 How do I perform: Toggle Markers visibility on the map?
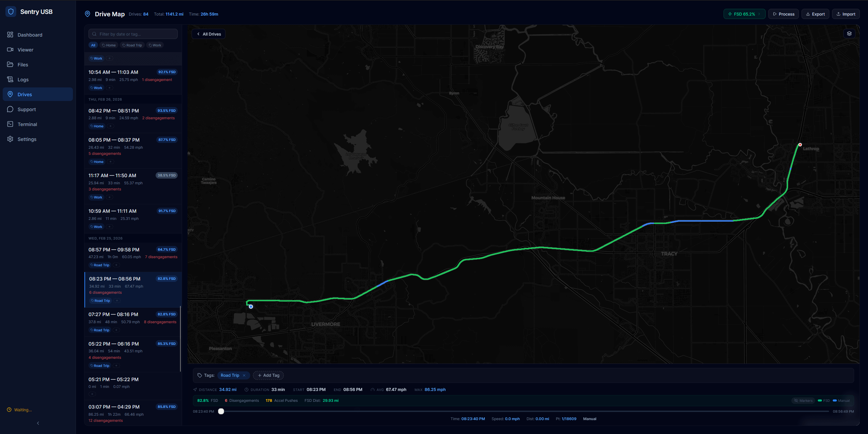(x=803, y=400)
